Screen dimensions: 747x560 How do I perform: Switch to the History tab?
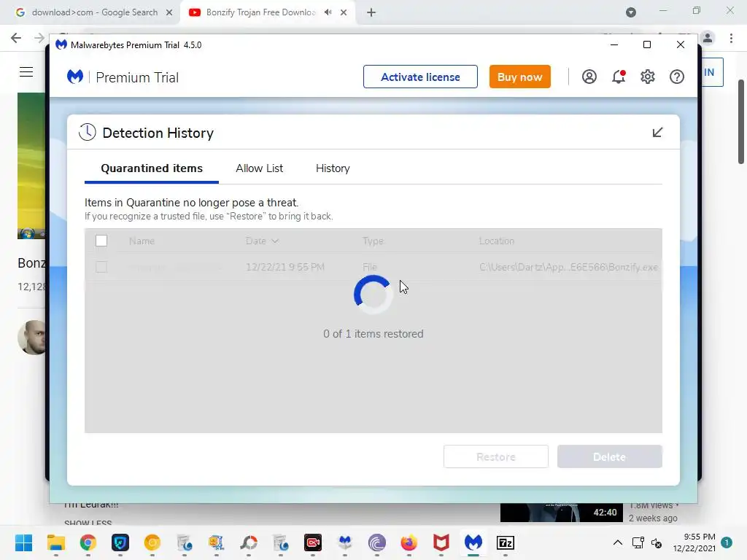(x=333, y=168)
